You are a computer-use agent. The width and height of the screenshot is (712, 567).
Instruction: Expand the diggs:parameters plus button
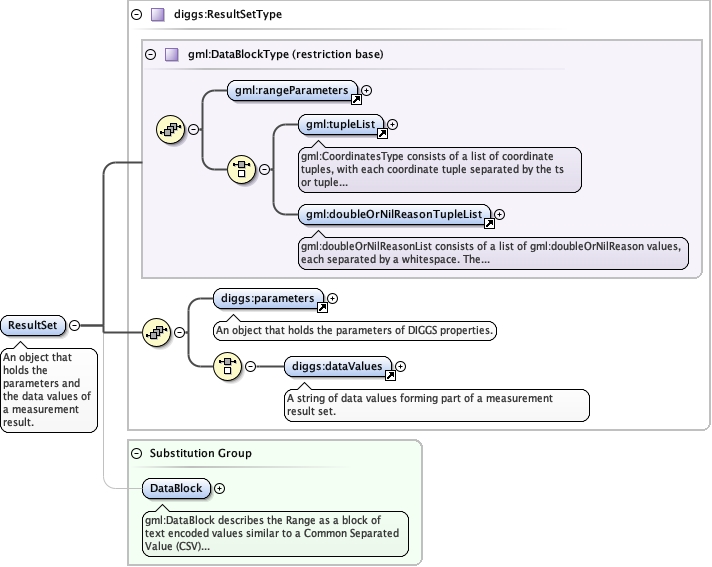point(333,299)
